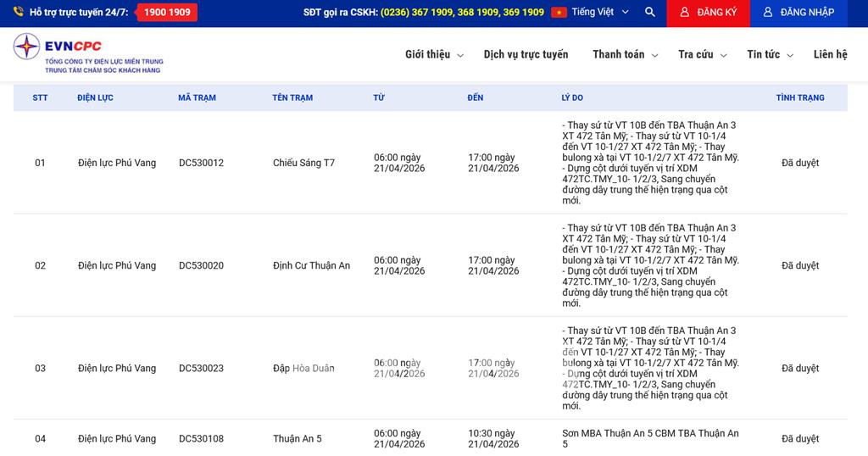The height and width of the screenshot is (456, 868).
Task: Call the 1900 1909 hotline badge
Action: (167, 13)
